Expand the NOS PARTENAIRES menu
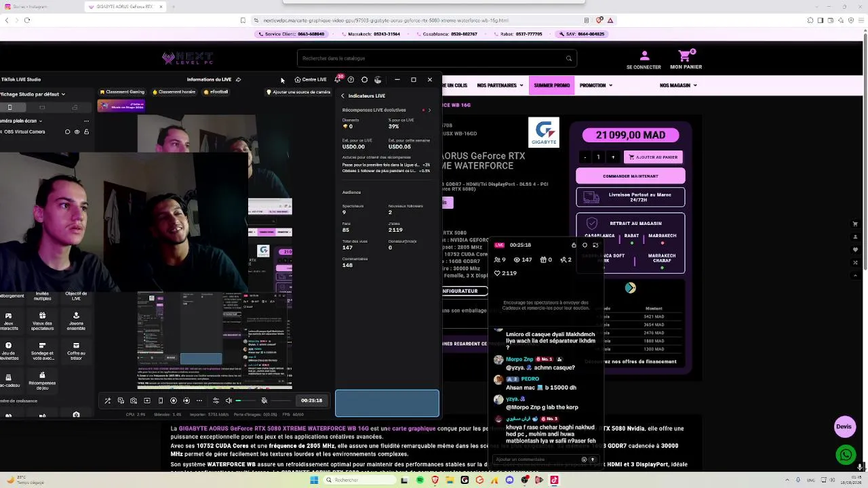 [500, 85]
